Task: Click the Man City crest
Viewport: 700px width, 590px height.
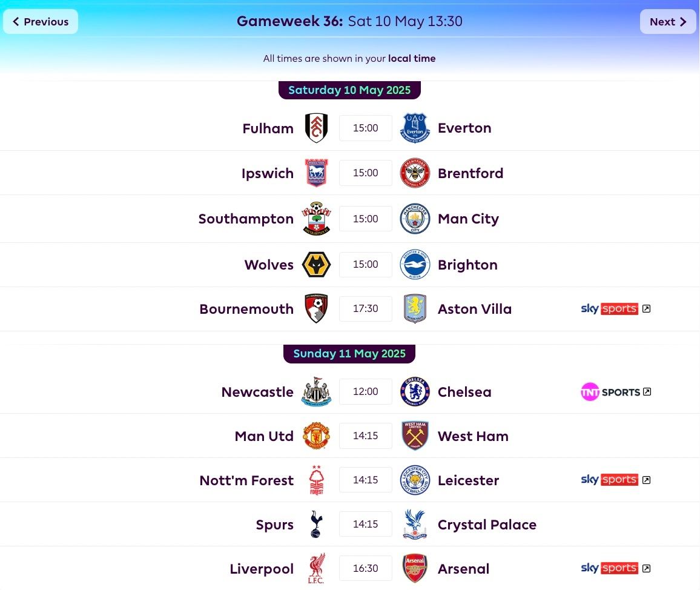Action: (415, 219)
